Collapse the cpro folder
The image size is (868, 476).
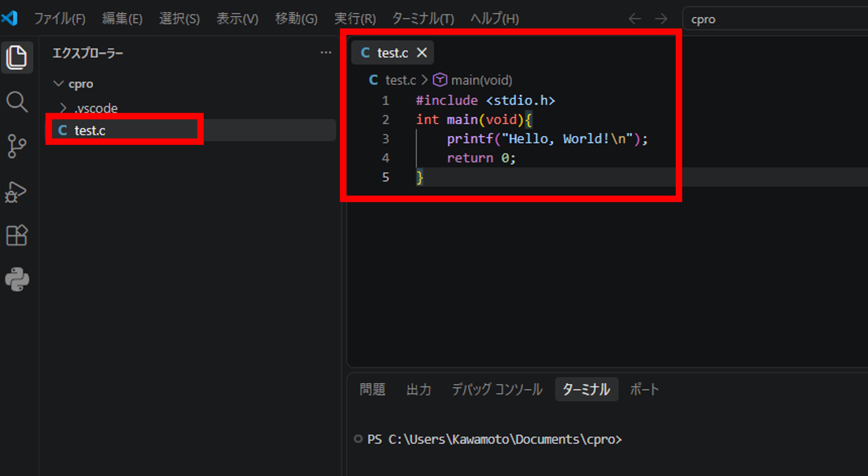pyautogui.click(x=59, y=84)
